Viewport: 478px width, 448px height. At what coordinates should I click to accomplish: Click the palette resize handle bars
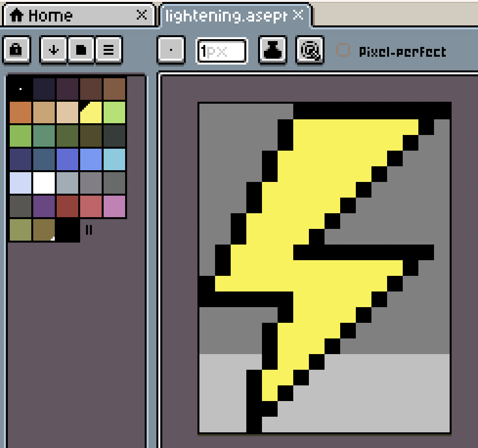tap(89, 230)
